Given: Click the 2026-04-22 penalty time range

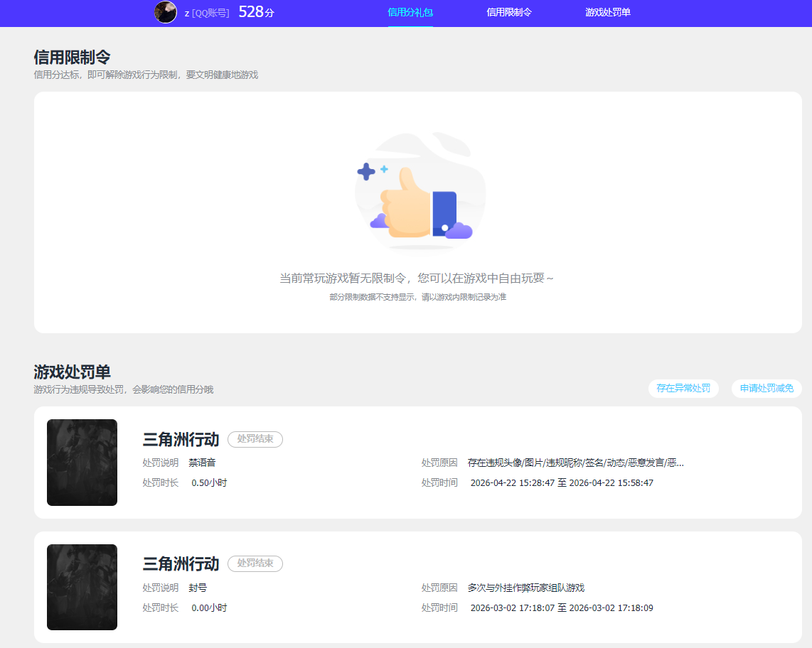Looking at the screenshot, I should [x=562, y=483].
